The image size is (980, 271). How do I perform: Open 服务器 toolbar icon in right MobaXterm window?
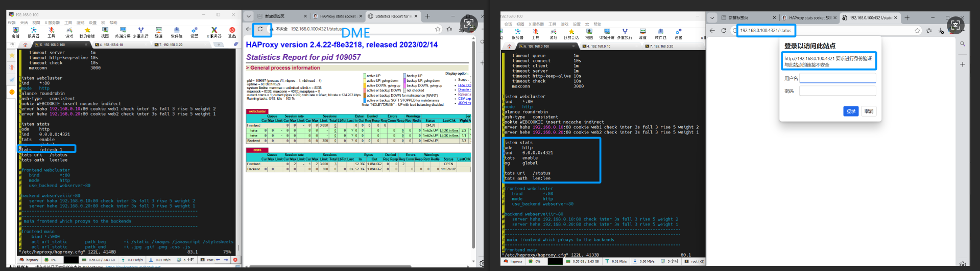point(518,34)
